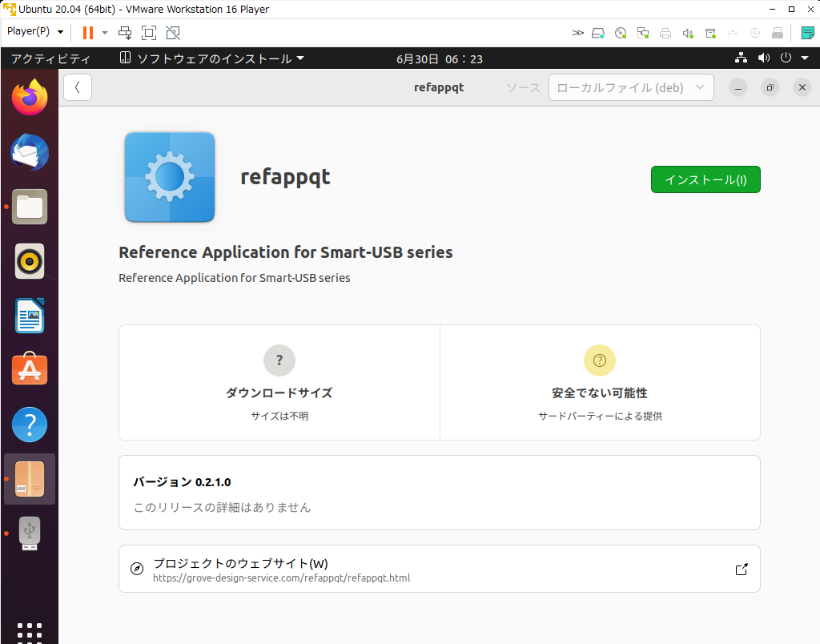Expand system menu arrow in top bar
820x644 pixels.
point(805,58)
